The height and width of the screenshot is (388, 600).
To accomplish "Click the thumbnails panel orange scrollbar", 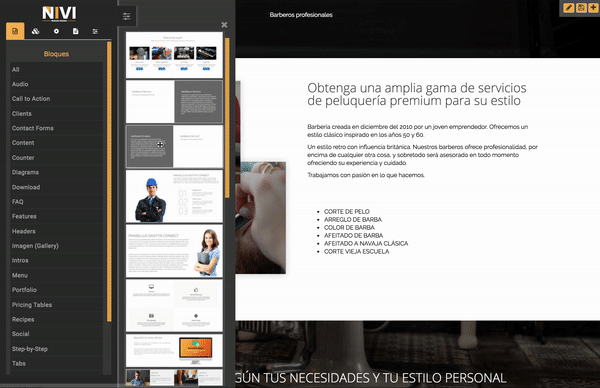I will click(x=227, y=117).
